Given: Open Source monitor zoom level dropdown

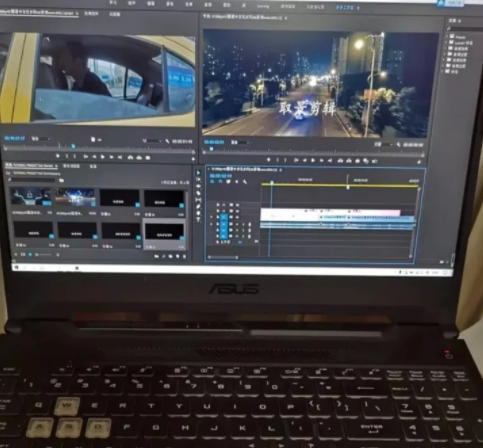Looking at the screenshot, I should 41,139.
